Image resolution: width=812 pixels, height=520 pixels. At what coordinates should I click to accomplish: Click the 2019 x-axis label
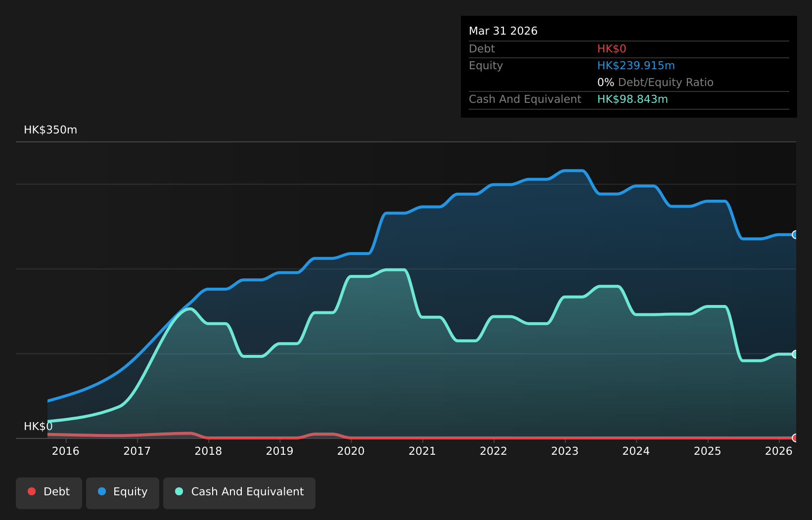[x=280, y=451]
